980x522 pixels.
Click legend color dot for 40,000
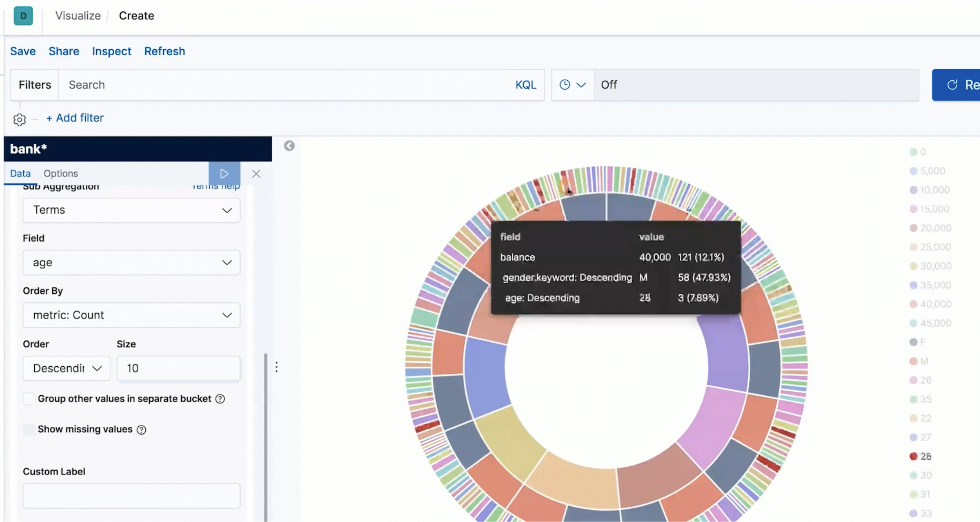click(913, 304)
